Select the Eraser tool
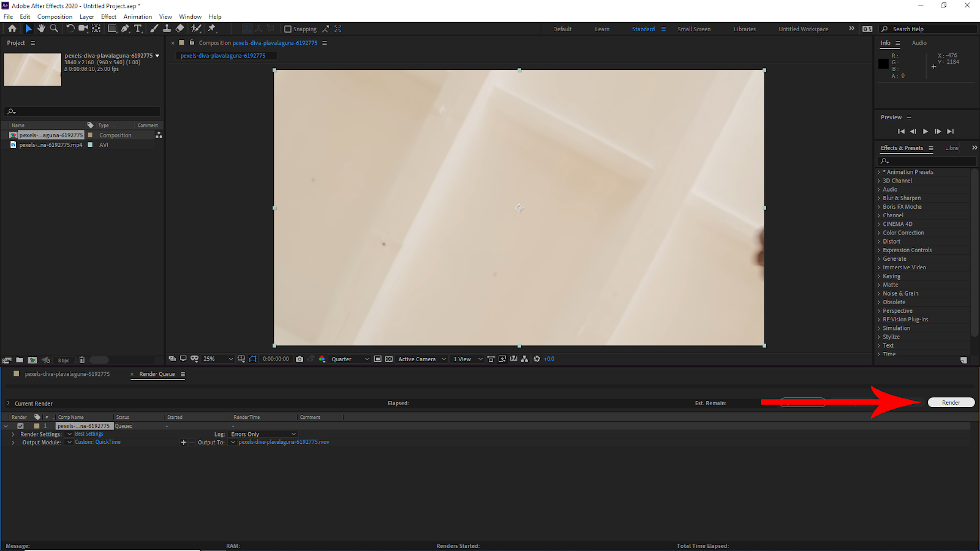 (180, 29)
